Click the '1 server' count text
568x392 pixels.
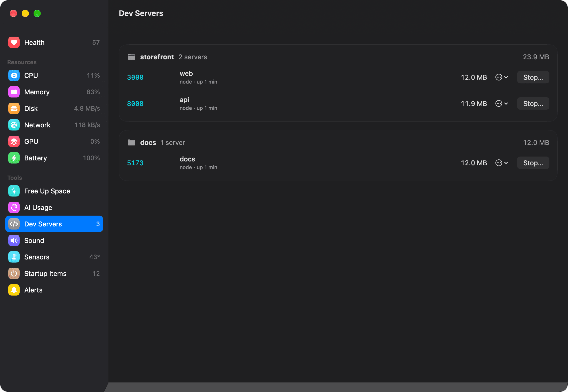173,142
